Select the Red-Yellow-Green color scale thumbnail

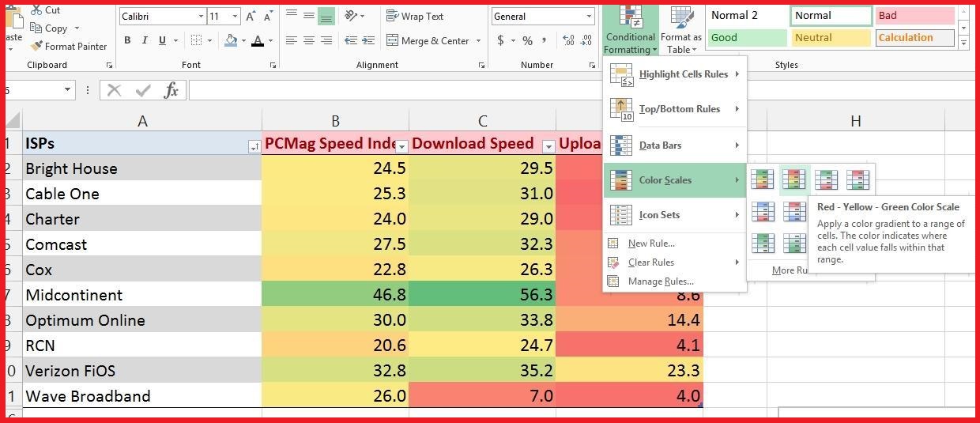click(x=793, y=179)
